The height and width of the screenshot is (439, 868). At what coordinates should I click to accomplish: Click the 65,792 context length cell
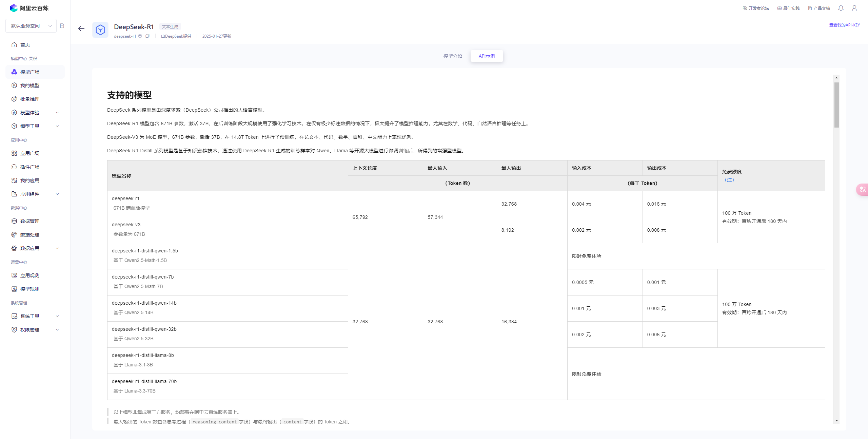click(385, 217)
